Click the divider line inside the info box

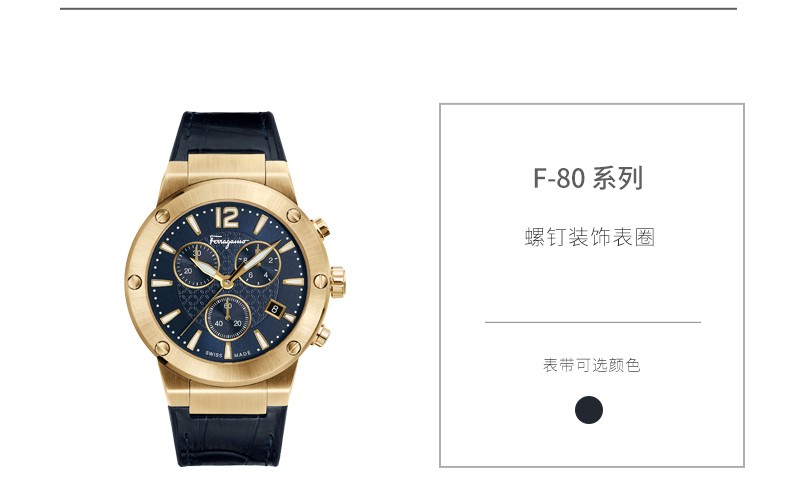[x=592, y=322]
